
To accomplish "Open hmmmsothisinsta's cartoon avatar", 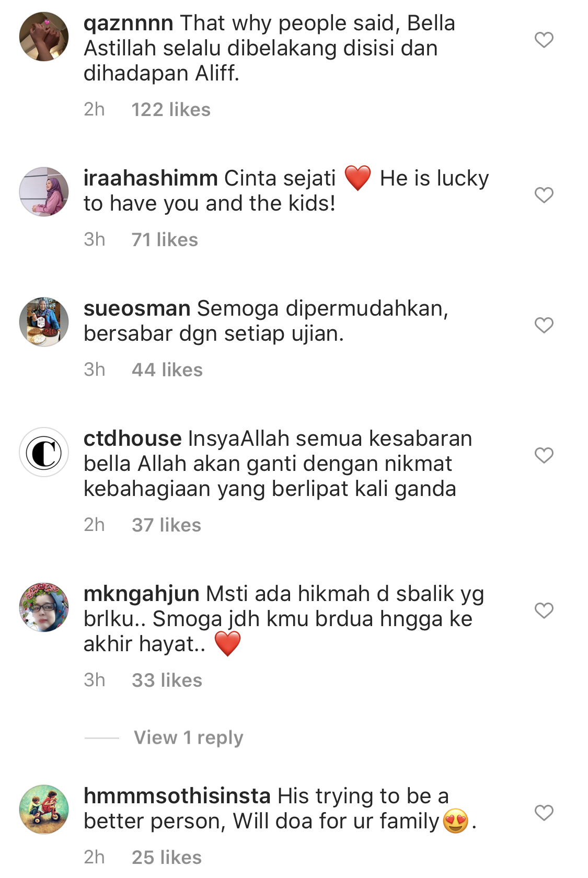I will pyautogui.click(x=44, y=810).
